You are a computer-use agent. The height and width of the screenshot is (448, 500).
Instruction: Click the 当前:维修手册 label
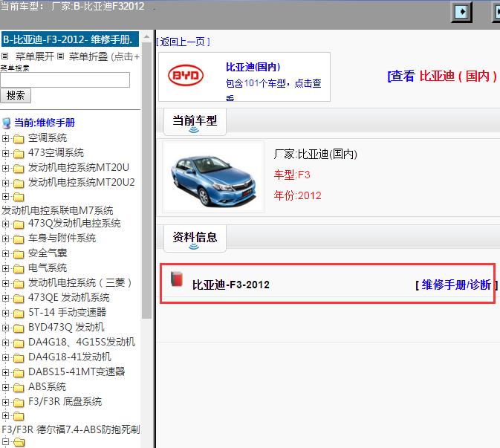45,123
